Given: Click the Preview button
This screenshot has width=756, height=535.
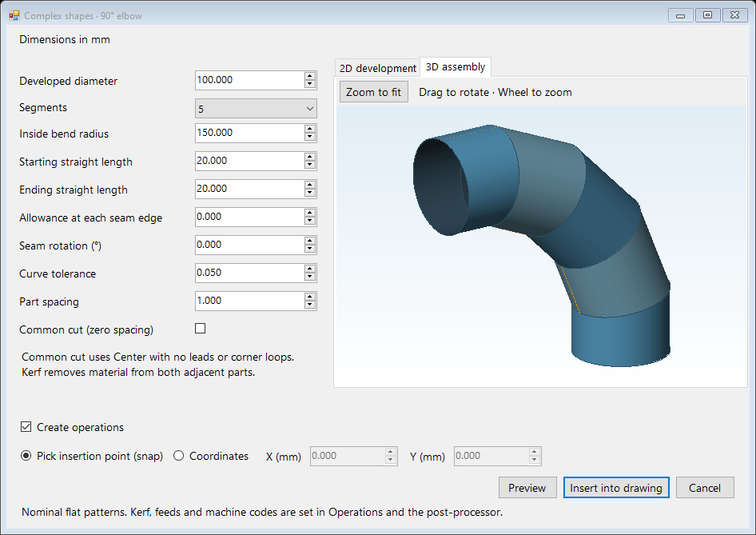Looking at the screenshot, I should coord(527,488).
